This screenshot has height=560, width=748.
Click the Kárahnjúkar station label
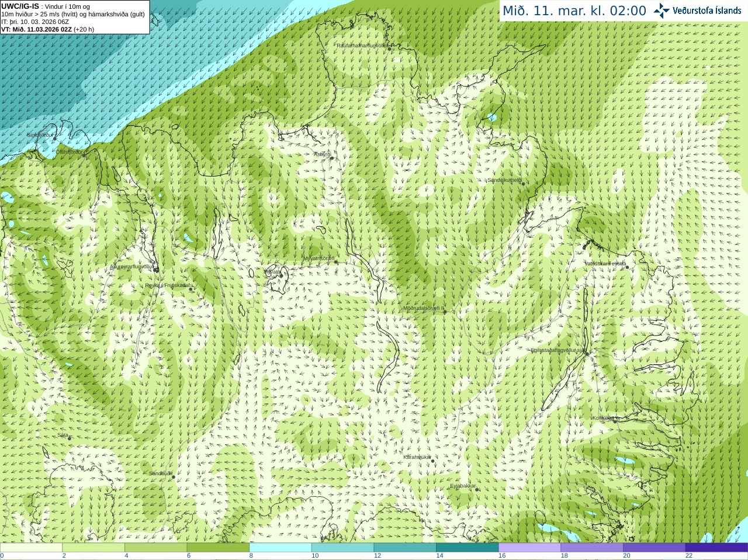[417, 457]
